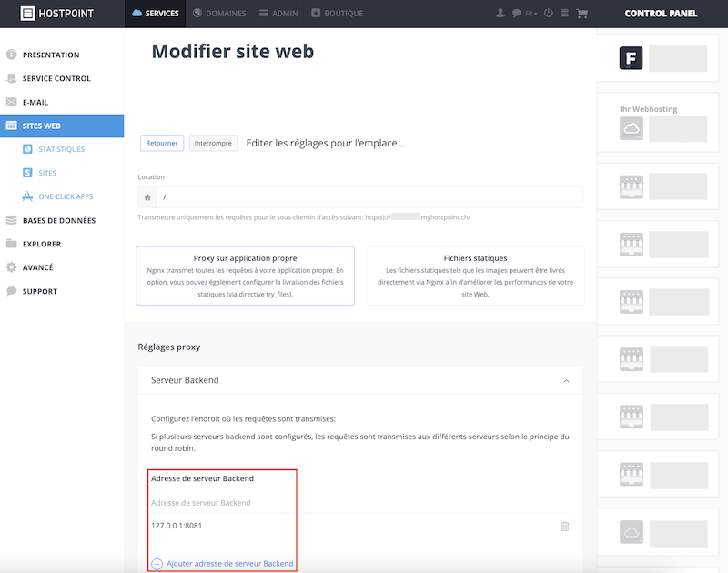Click the Interrompre button
This screenshot has height=573, width=728.
pos(213,143)
